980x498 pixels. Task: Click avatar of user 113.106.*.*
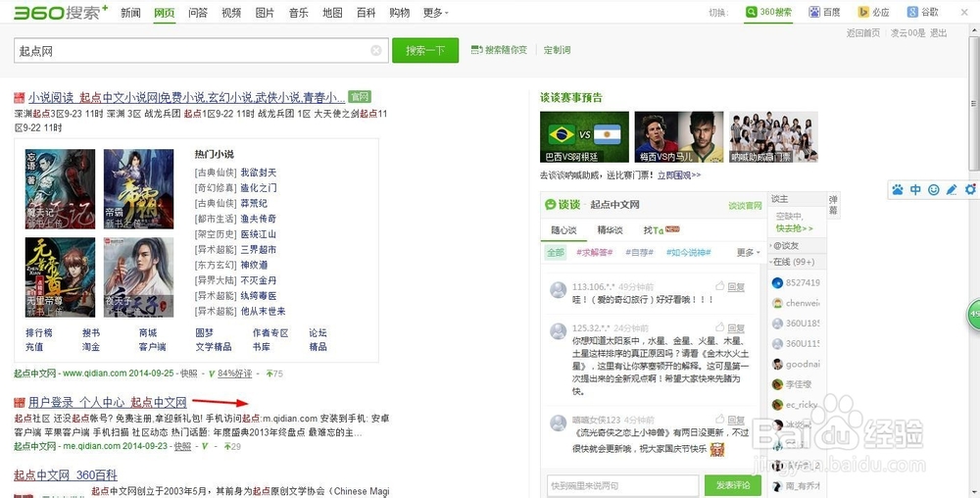click(559, 290)
